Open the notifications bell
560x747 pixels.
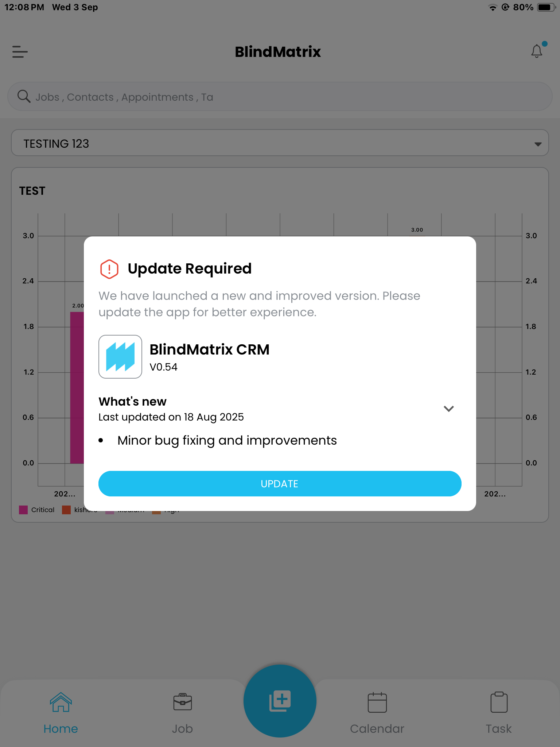[536, 51]
